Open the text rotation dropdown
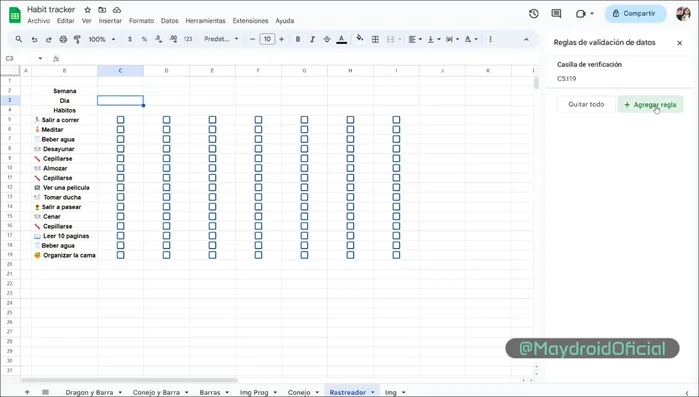699x397 pixels. click(471, 39)
